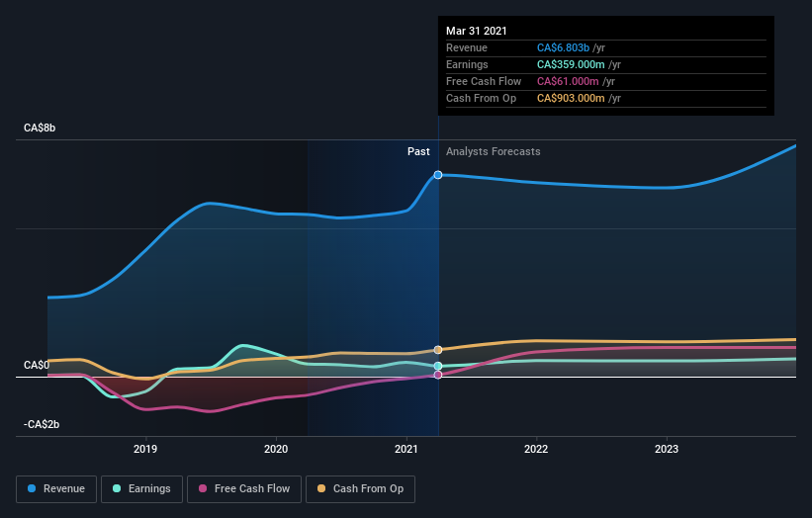Viewport: 812px width, 518px height.
Task: Click the Analysts Forecasts label
Action: (x=493, y=151)
